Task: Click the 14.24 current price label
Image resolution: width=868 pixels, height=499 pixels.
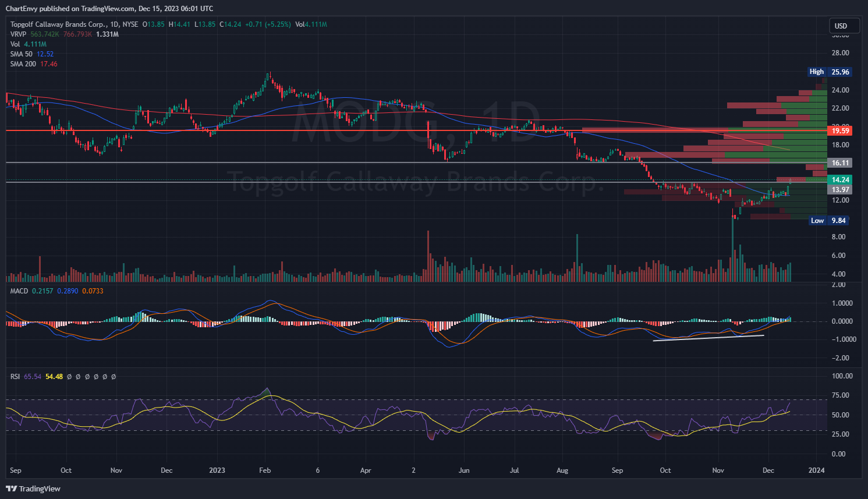Action: pos(840,180)
